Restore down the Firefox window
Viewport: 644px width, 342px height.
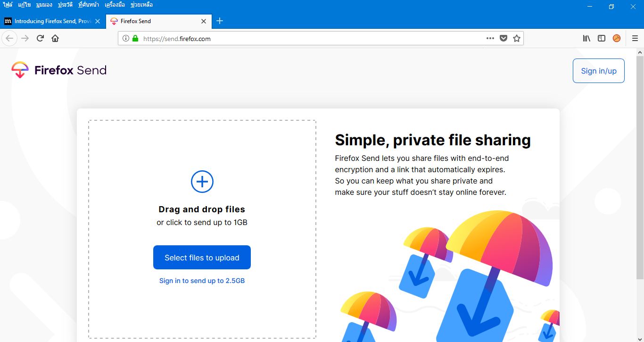(x=611, y=7)
